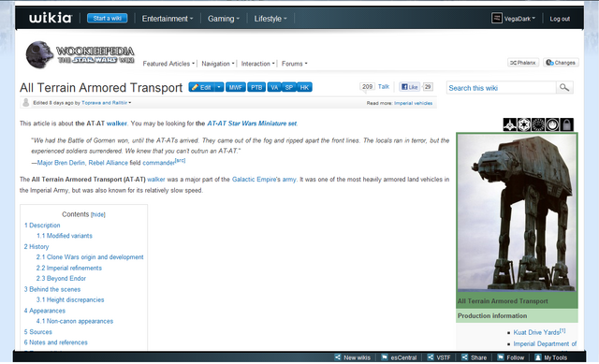Image resolution: width=599 pixels, height=364 pixels.
Task: Click the New Republic era icon
Action: click(538, 124)
